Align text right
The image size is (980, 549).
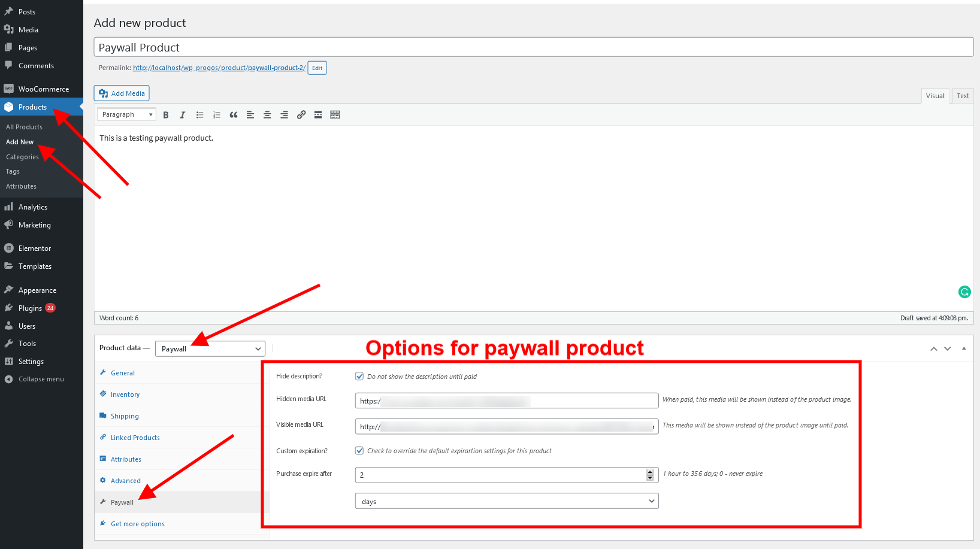[x=284, y=115]
